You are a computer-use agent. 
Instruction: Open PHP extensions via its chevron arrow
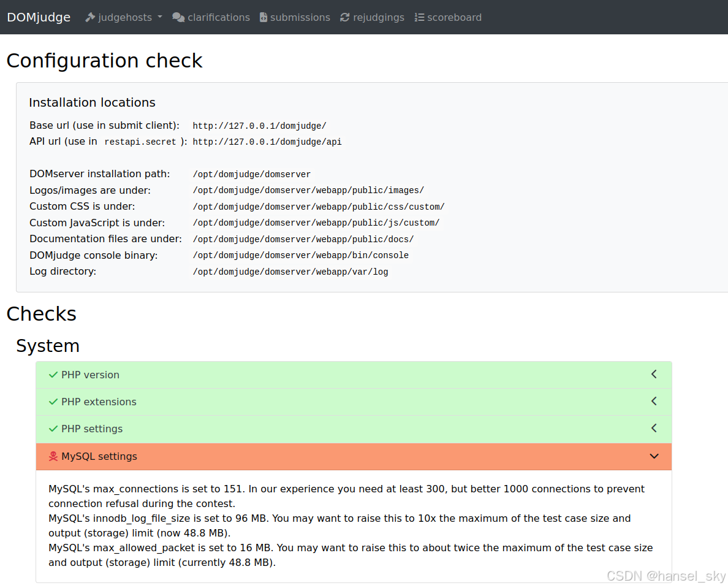pos(654,401)
